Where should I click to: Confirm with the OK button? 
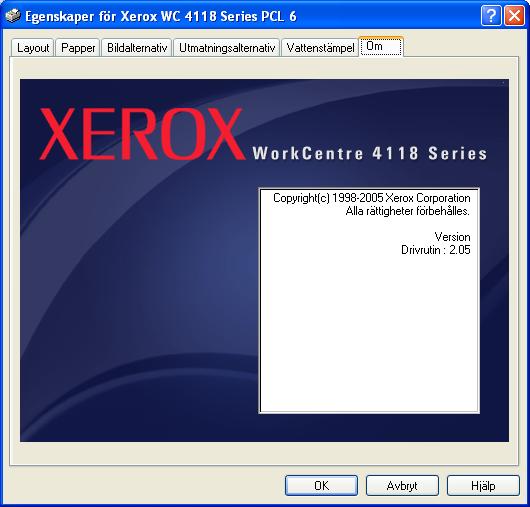[x=321, y=486]
